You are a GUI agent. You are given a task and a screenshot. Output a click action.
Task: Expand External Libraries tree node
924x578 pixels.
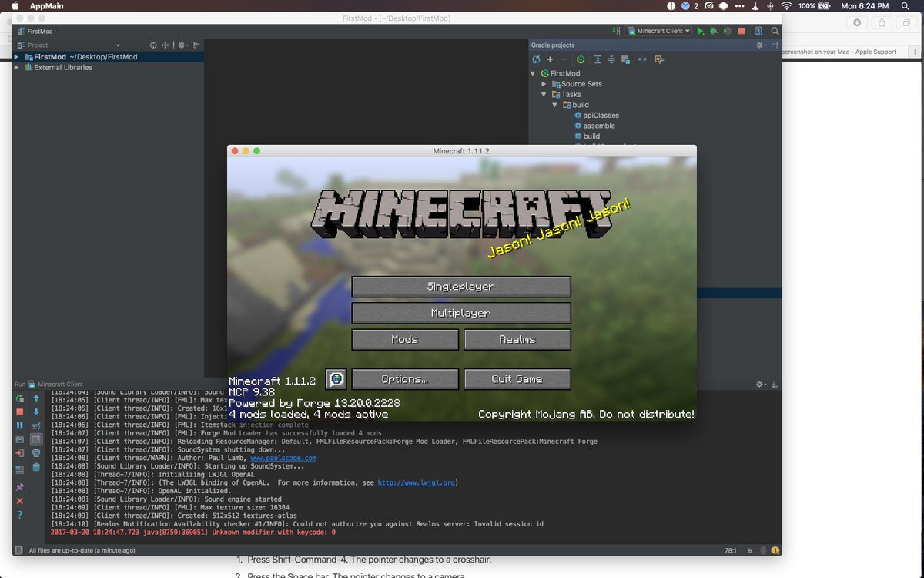tap(17, 68)
